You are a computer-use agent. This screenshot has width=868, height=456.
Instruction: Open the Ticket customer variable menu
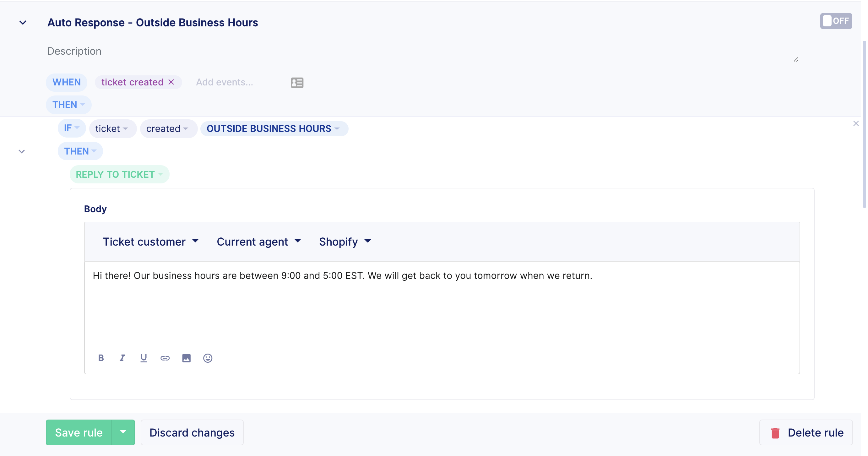tap(150, 242)
